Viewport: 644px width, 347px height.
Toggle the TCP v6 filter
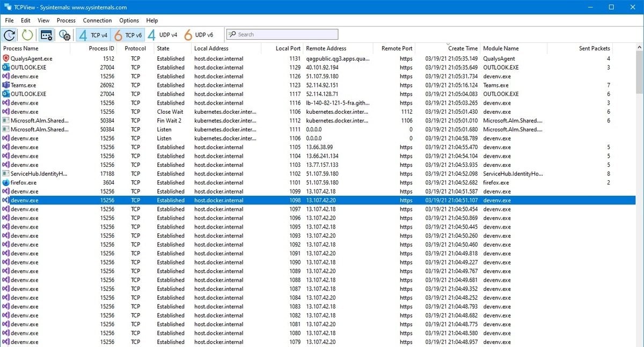click(128, 35)
